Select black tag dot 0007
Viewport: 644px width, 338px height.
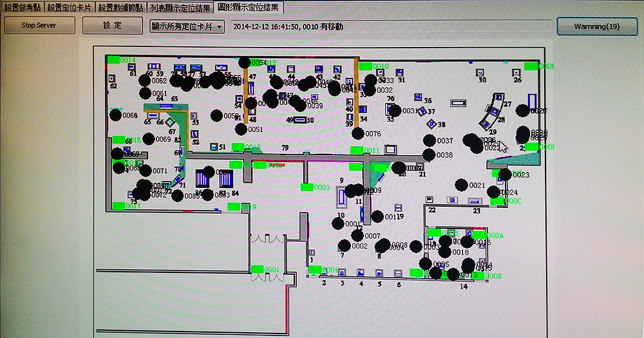(357, 236)
